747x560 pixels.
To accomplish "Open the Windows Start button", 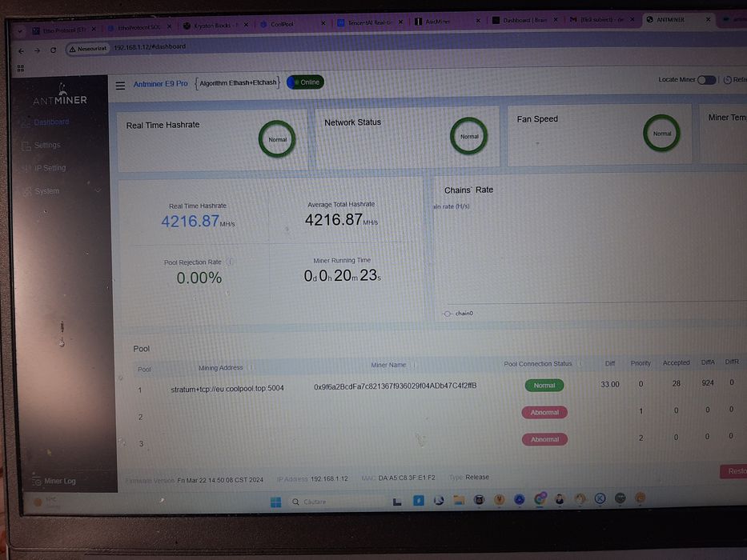I will [276, 502].
